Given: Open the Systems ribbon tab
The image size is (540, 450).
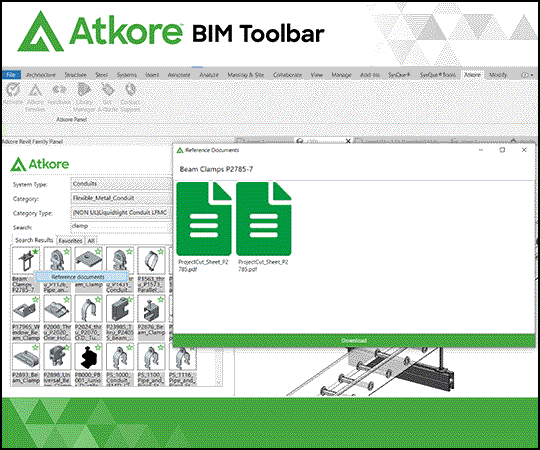Looking at the screenshot, I should pos(126,75).
